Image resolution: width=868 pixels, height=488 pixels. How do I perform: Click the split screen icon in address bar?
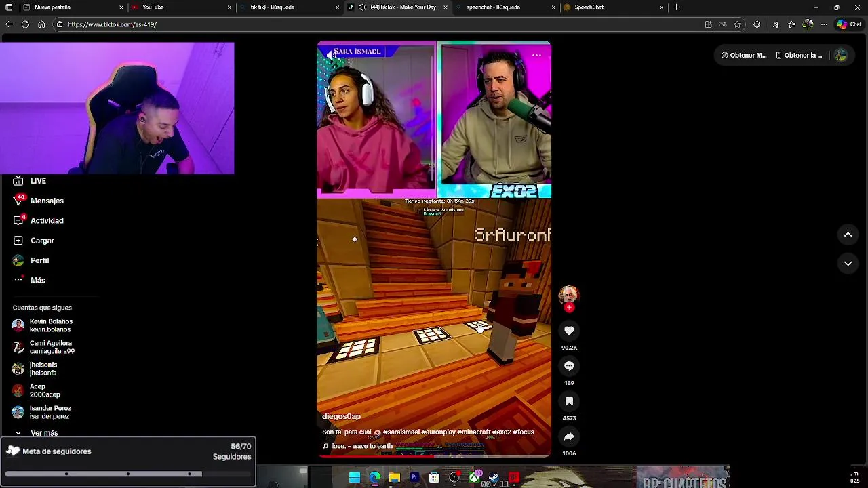(x=709, y=24)
